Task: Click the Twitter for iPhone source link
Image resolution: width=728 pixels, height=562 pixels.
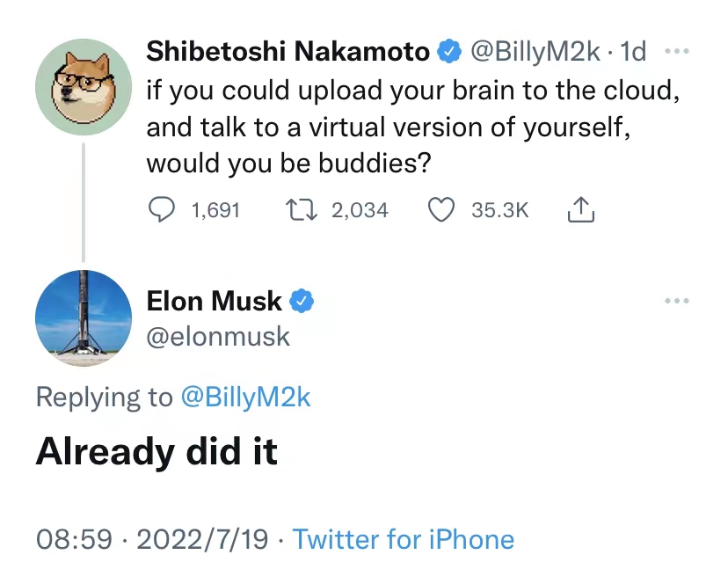Action: (x=403, y=538)
